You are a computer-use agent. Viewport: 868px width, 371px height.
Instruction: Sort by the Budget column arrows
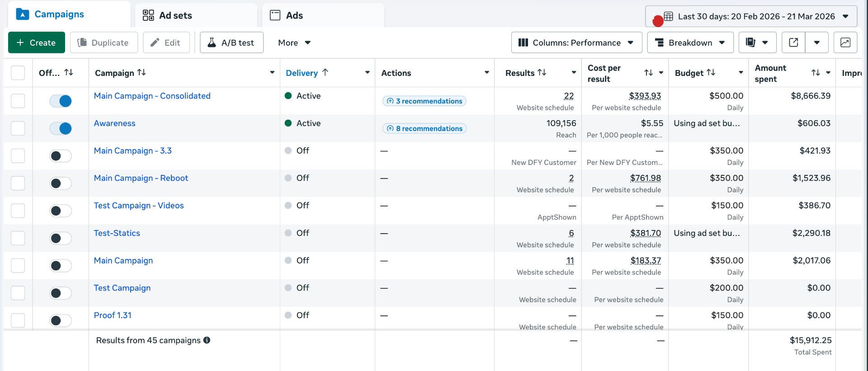click(x=711, y=72)
